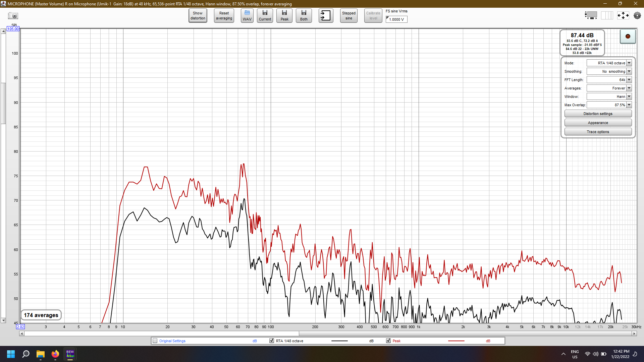Click the 87.44 dB level readout
The width and height of the screenshot is (644, 362).
[x=582, y=35]
